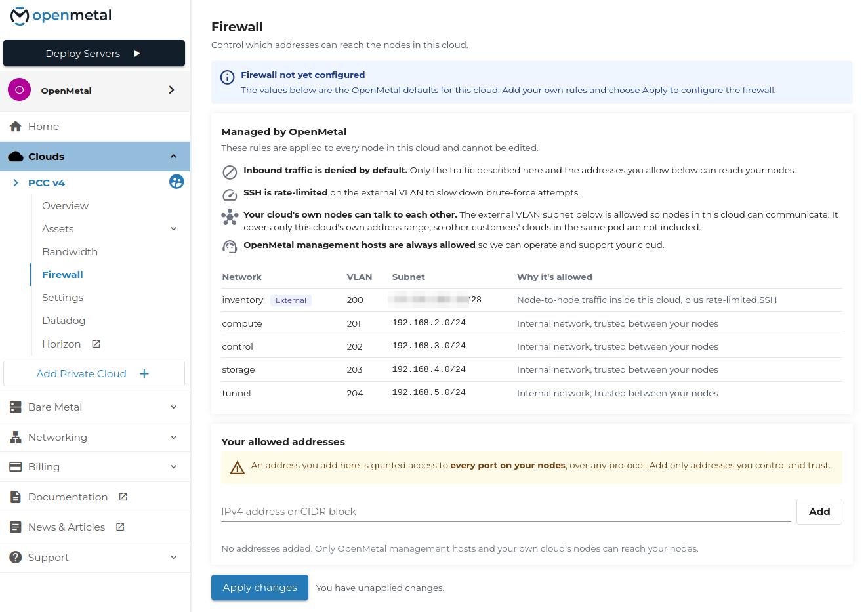Expand the Networking chevron
Viewport: 868px width, 612px height.
click(x=174, y=438)
